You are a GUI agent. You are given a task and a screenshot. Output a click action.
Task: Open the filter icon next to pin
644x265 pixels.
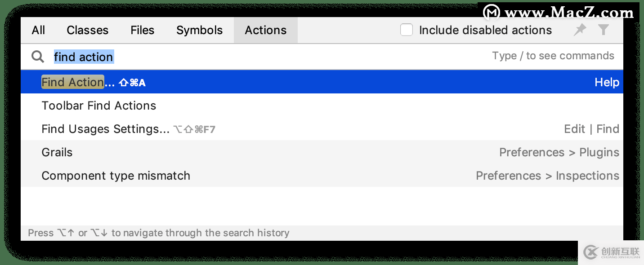tap(604, 30)
